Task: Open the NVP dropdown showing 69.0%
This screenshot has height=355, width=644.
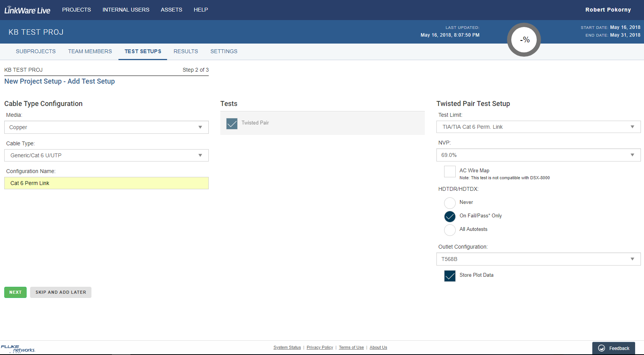Action: pos(539,155)
